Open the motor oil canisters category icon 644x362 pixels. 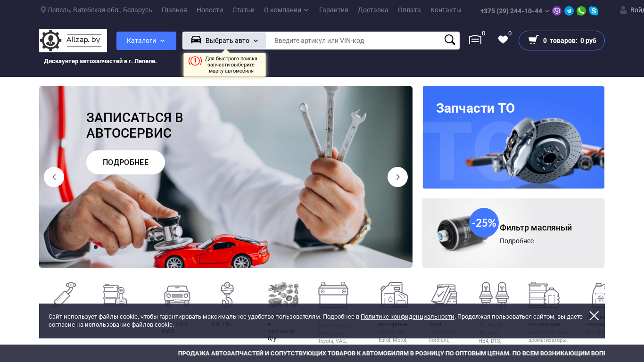coord(394,295)
